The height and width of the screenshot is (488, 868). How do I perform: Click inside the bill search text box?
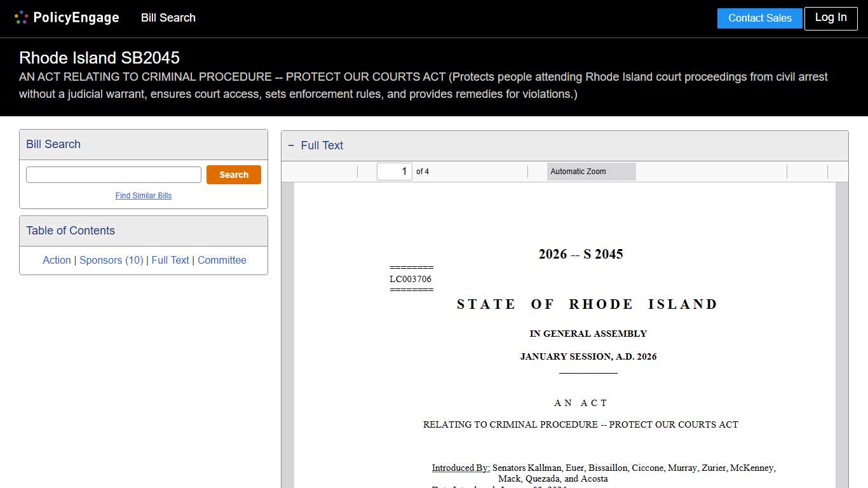click(113, 174)
